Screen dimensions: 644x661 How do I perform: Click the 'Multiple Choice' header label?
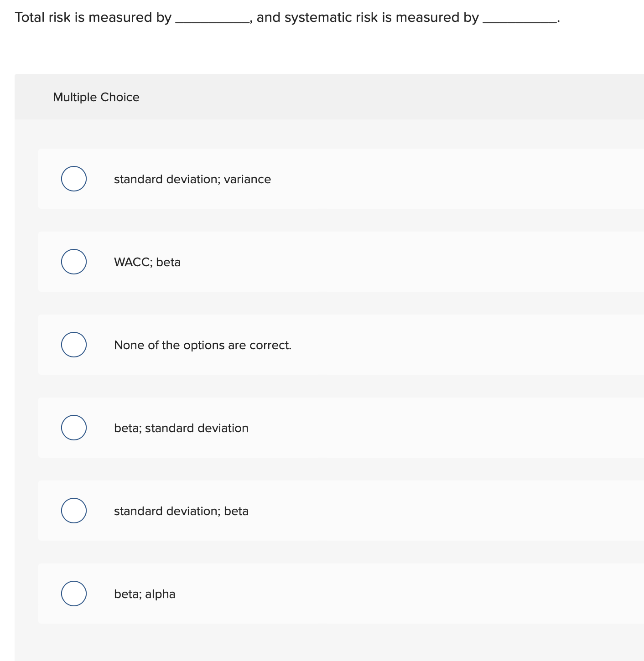click(x=96, y=97)
